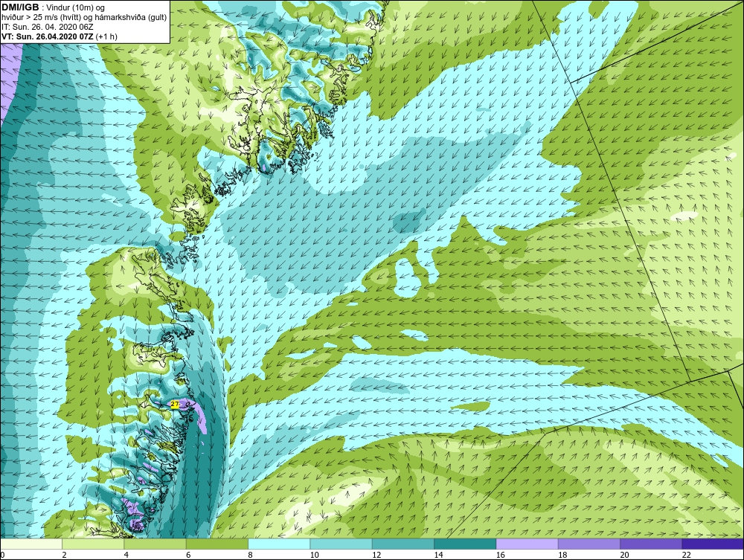
Task: Select the 8–10 m/s legend color swatch
Action: point(279,544)
